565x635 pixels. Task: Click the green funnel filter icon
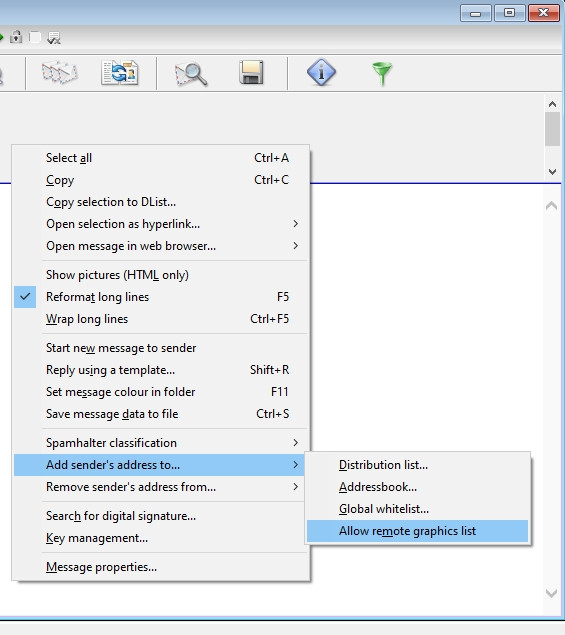(x=382, y=74)
